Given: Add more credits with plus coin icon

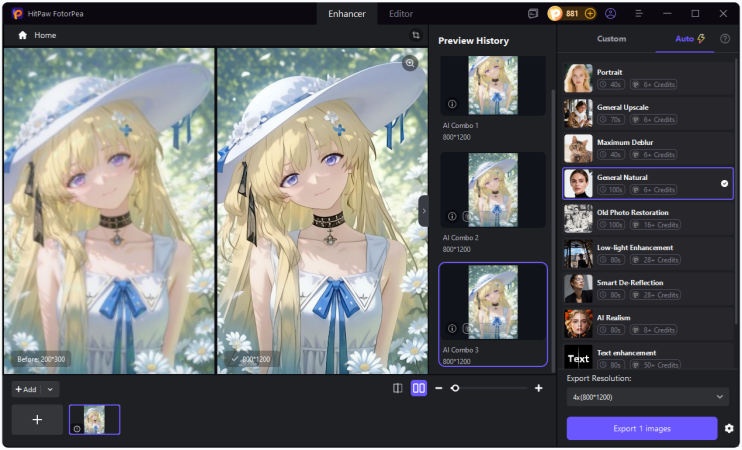Looking at the screenshot, I should [x=590, y=14].
